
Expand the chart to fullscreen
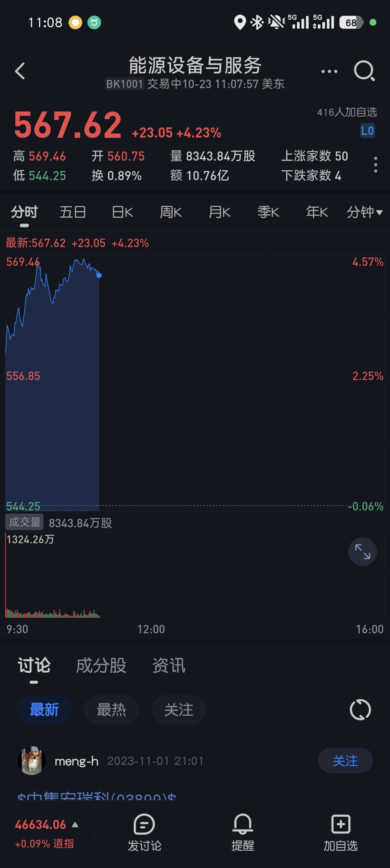click(362, 552)
